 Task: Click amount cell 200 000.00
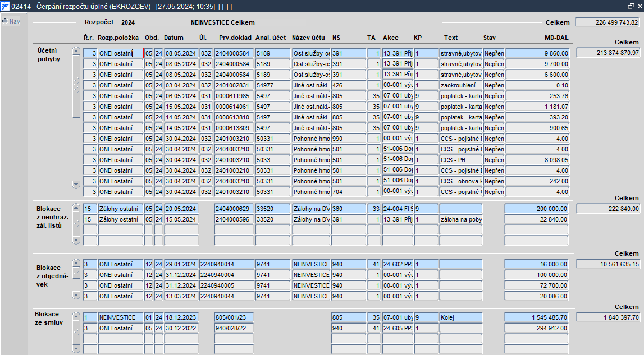click(537, 209)
